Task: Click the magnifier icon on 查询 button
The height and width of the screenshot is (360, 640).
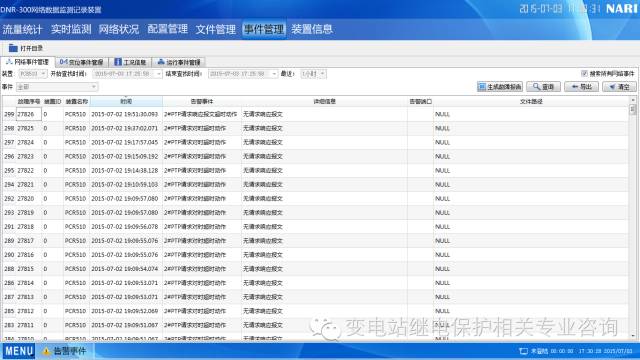Action: (x=536, y=87)
